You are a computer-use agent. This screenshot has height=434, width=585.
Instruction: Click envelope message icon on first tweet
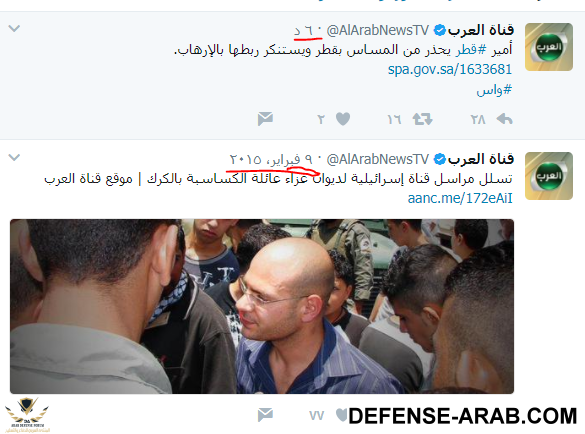point(265,119)
